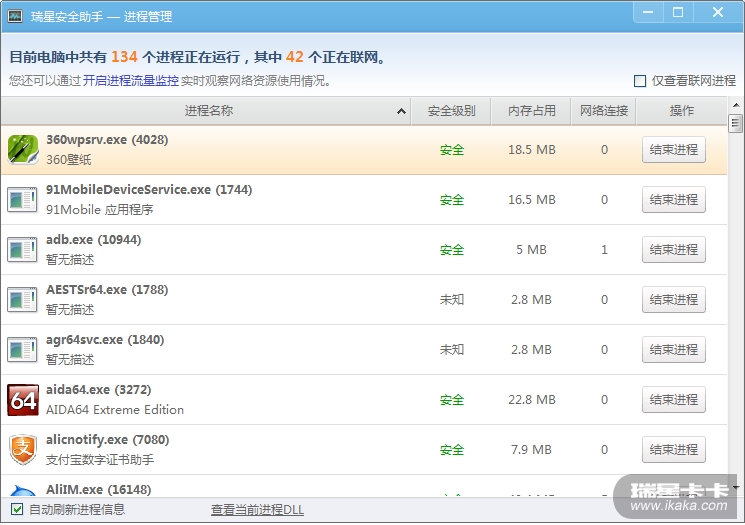Open 查看当前进程DLL link
745x525 pixels.
[257, 510]
